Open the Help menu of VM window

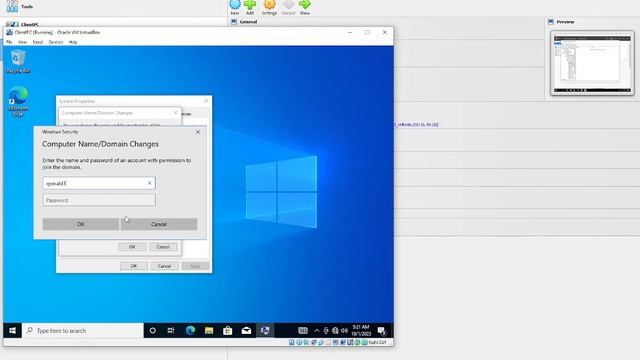[73, 42]
